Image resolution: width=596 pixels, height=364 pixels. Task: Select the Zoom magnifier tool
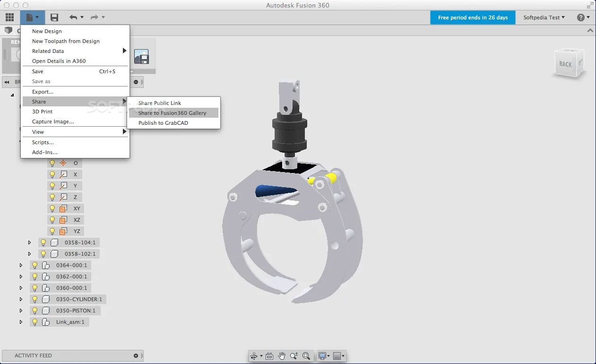click(x=294, y=356)
